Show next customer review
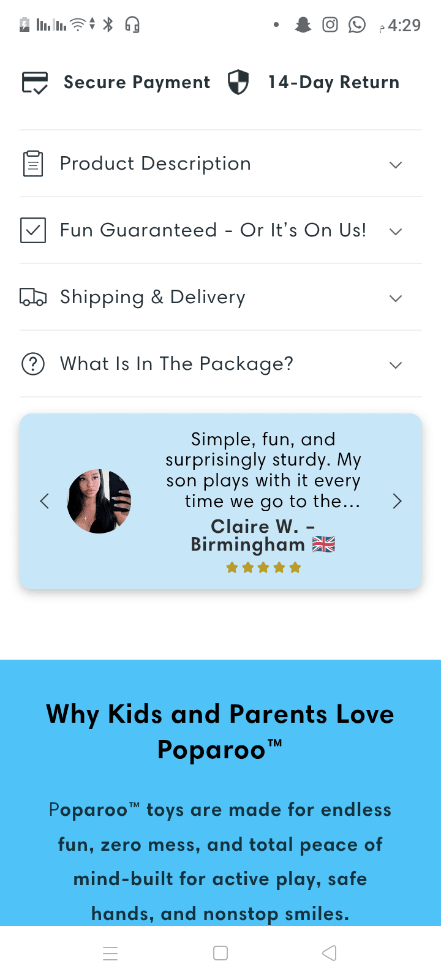 tap(397, 501)
